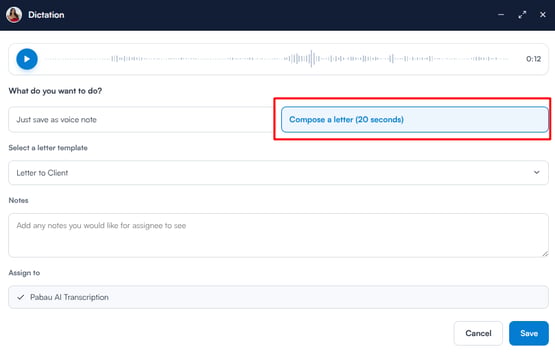Click the audio waveform to seek
This screenshot has width=555, height=362.
coord(277,59)
